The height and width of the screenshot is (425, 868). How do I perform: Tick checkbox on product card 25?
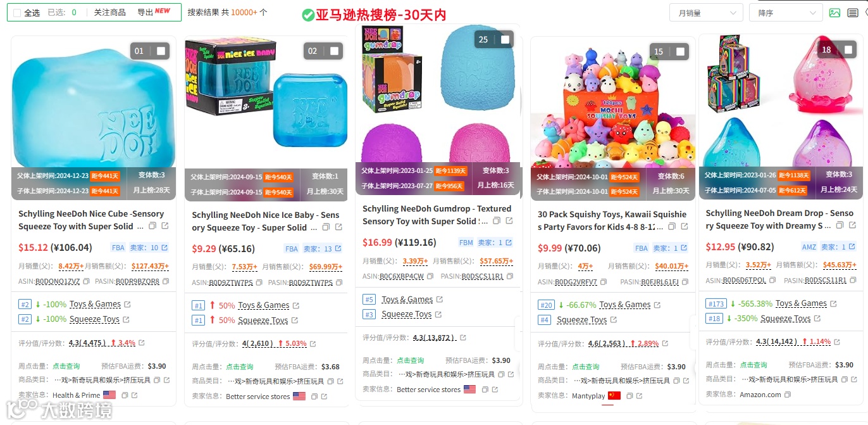click(x=505, y=39)
